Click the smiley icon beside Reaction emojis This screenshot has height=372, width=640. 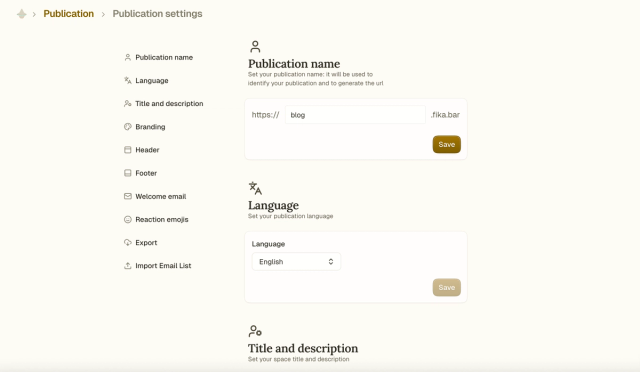pos(128,220)
